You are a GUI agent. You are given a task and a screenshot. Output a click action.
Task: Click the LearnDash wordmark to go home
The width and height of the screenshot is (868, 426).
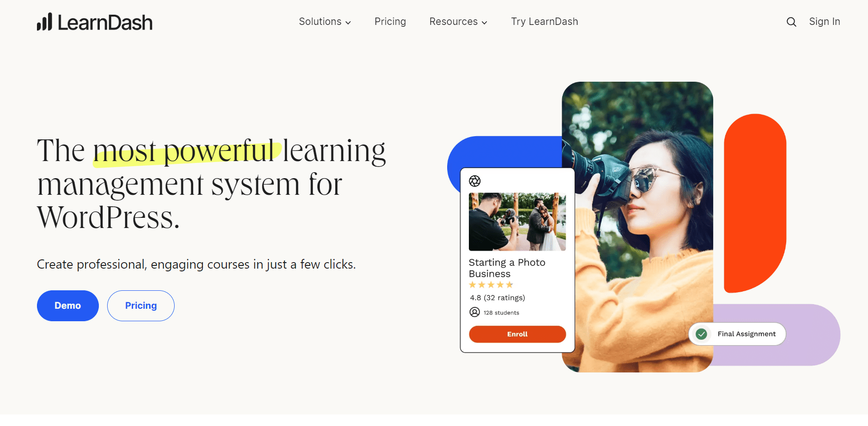[105, 23]
